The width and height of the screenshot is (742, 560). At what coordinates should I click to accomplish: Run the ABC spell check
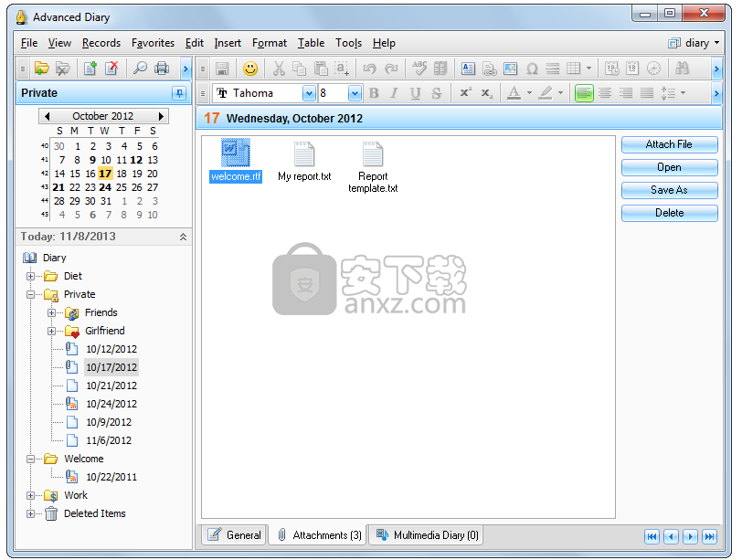[419, 69]
